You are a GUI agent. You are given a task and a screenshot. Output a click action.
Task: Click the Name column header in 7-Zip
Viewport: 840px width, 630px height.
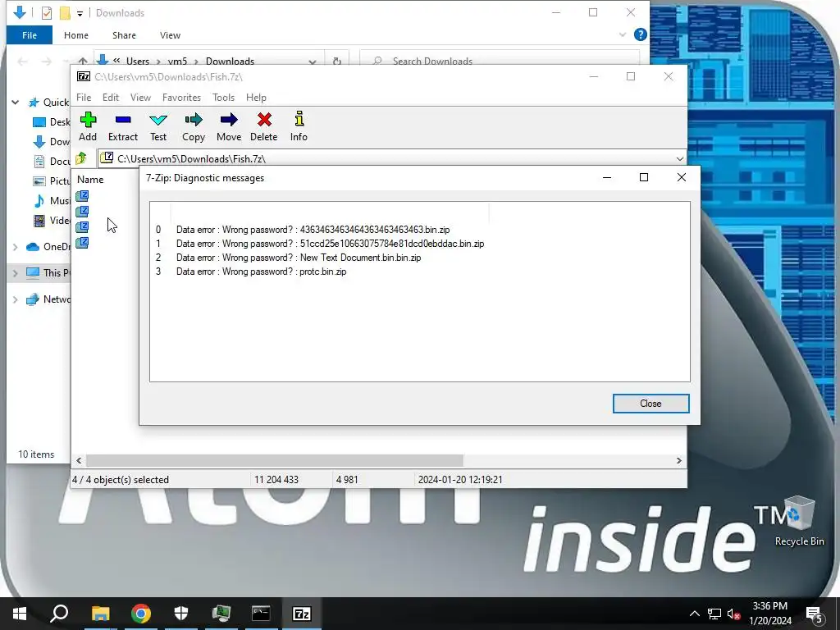90,180
